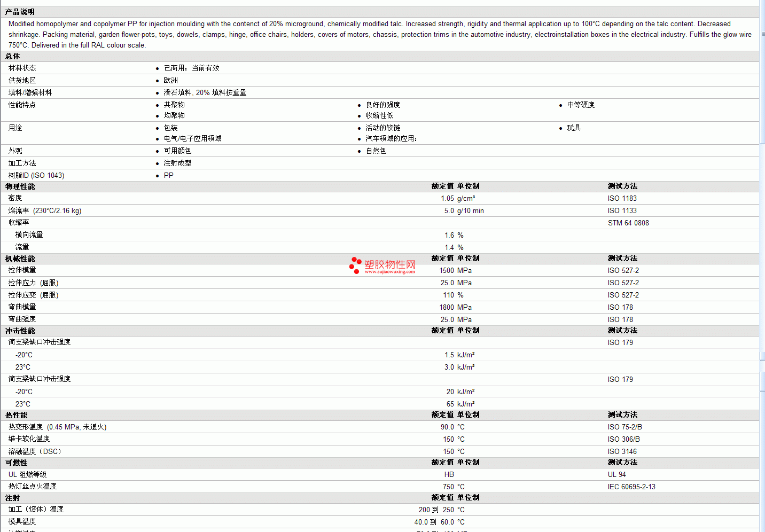Click the 填料/增强材料 row label
765x532 pixels.
point(30,92)
